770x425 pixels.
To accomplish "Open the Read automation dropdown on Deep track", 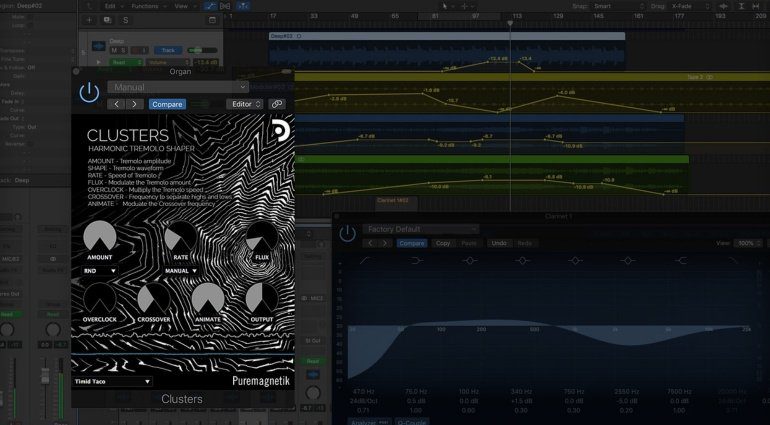I will tap(126, 62).
